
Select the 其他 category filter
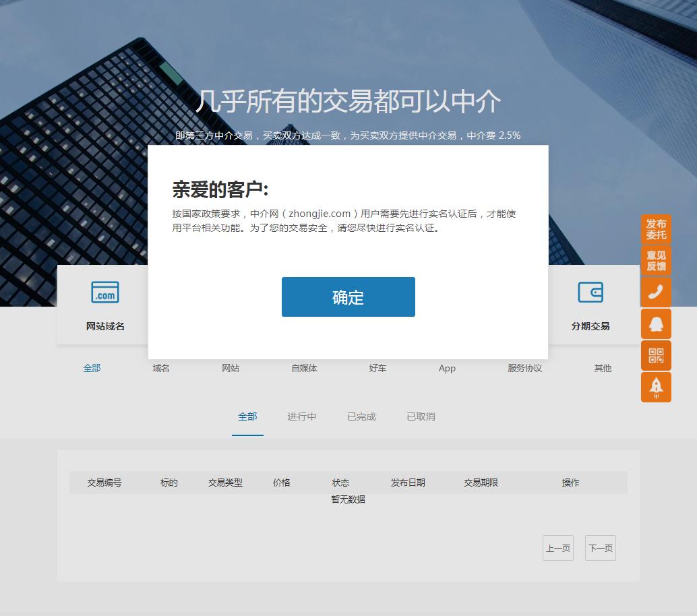[603, 368]
